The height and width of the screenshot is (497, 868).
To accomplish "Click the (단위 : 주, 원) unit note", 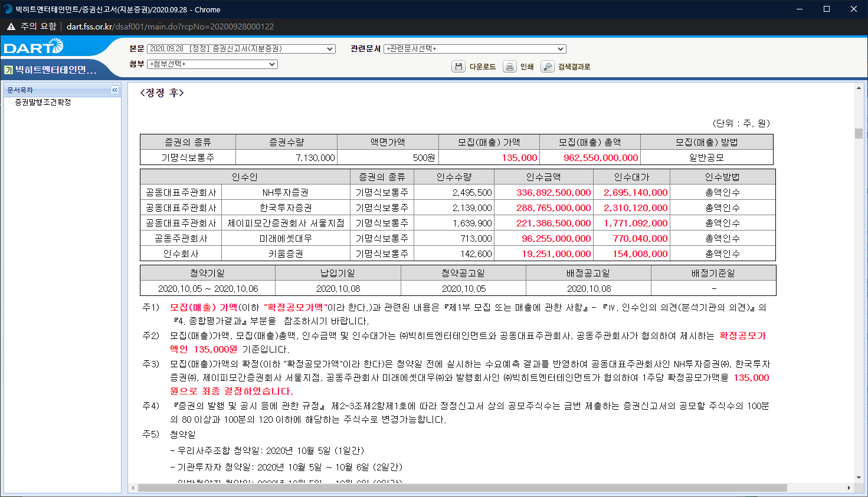I will (x=741, y=123).
